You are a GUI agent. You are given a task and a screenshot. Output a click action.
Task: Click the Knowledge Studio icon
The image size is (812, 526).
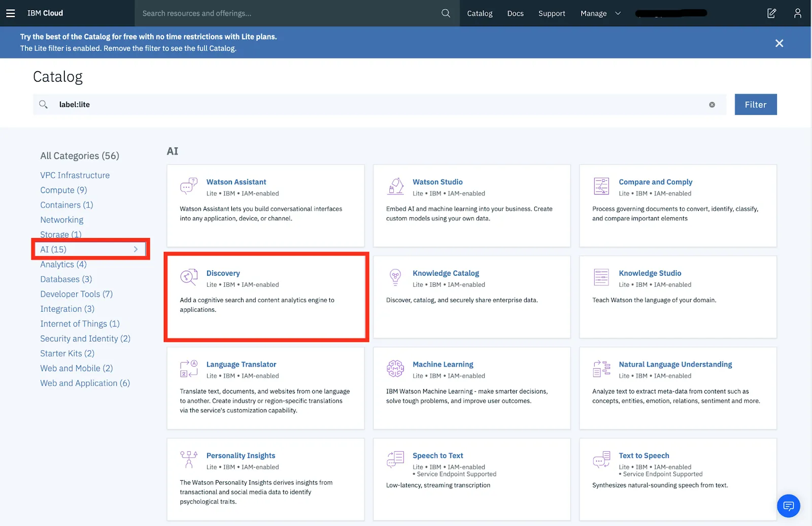[x=601, y=277]
